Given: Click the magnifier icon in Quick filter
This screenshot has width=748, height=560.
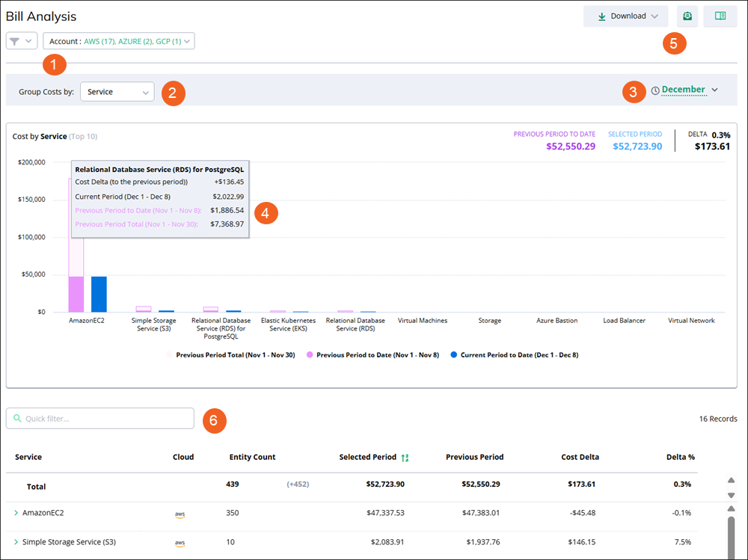Looking at the screenshot, I should click(17, 419).
